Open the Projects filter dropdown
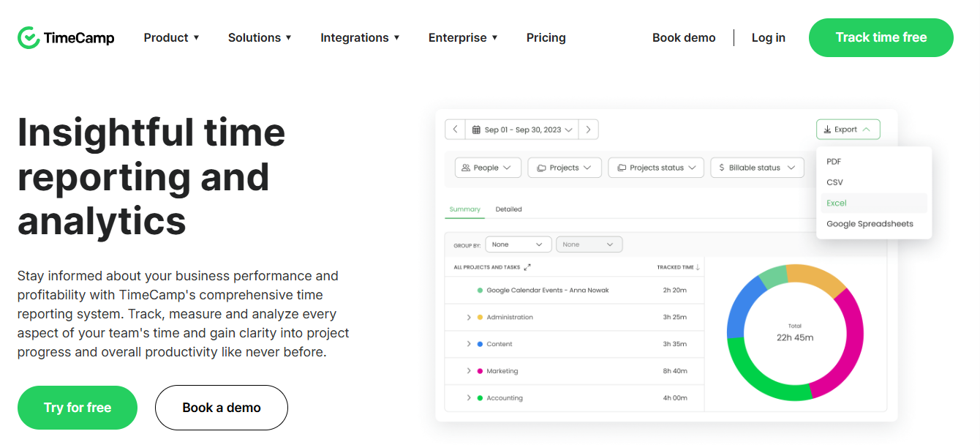980x445 pixels. 565,168
